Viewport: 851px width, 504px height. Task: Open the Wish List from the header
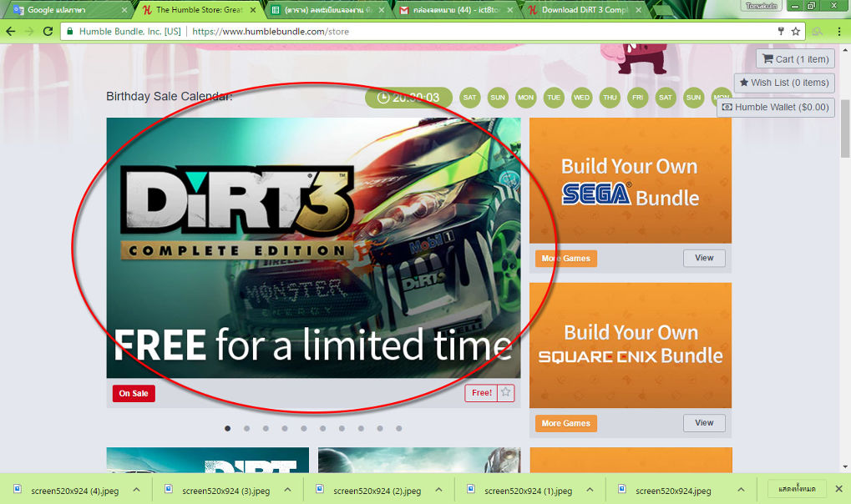[783, 83]
